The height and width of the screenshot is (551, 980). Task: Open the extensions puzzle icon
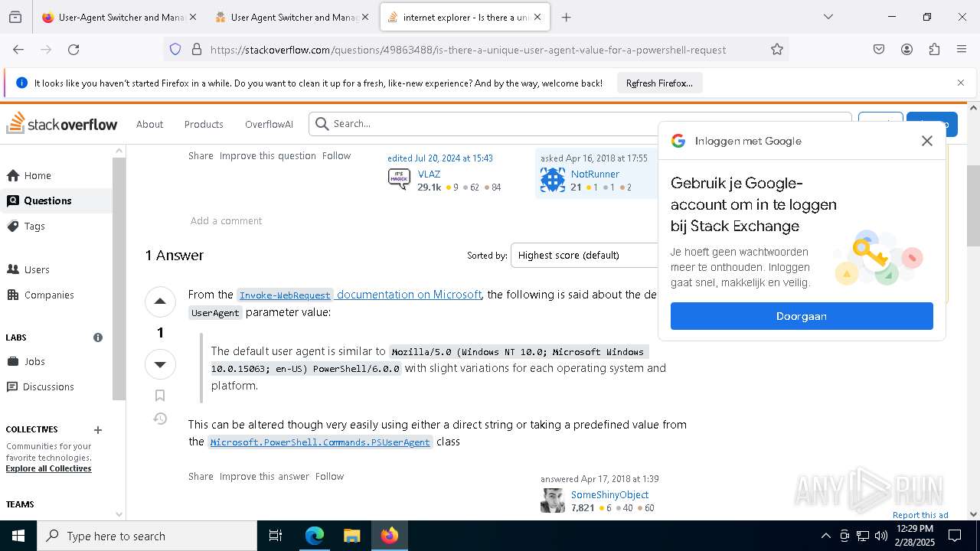pos(934,49)
